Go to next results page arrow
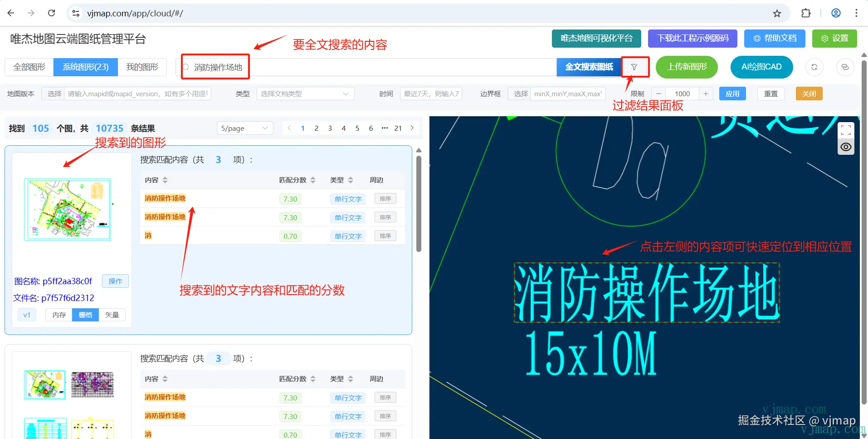The height and width of the screenshot is (439, 868). [412, 128]
